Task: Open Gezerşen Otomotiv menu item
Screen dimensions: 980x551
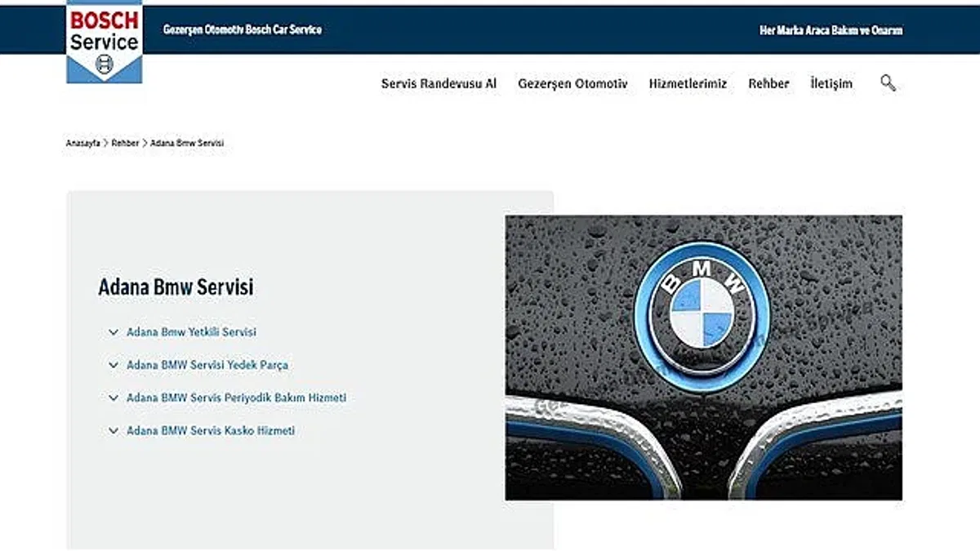Action: pyautogui.click(x=572, y=83)
